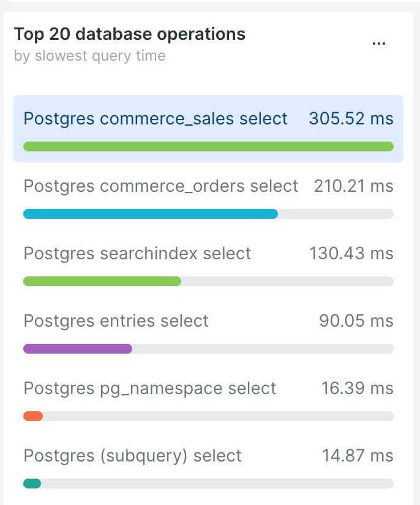This screenshot has height=505, width=420.
Task: Click the blue progress bar under commerce_orders
Action: (150, 213)
